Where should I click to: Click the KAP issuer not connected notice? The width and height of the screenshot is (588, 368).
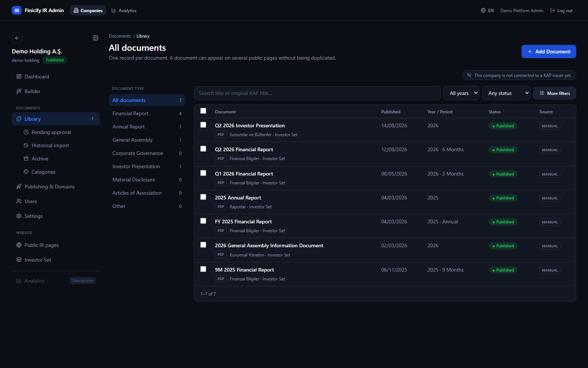pyautogui.click(x=519, y=75)
